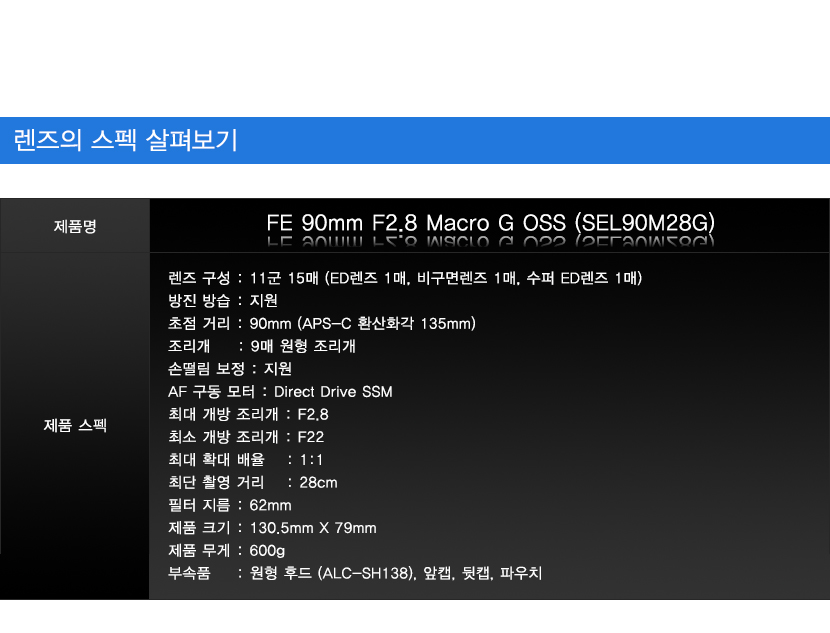Select the line 'AF 구동 모터 : Direct Drive SSM'
The width and height of the screenshot is (830, 633).
280,392
